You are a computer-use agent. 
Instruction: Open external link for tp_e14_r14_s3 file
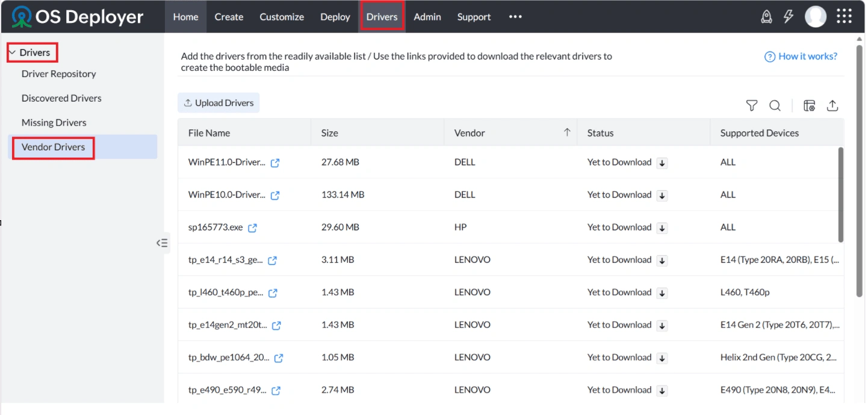(x=273, y=260)
